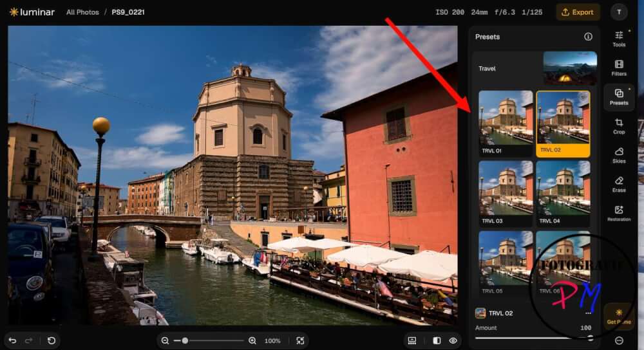Reset all edits with revert icon

(52, 340)
